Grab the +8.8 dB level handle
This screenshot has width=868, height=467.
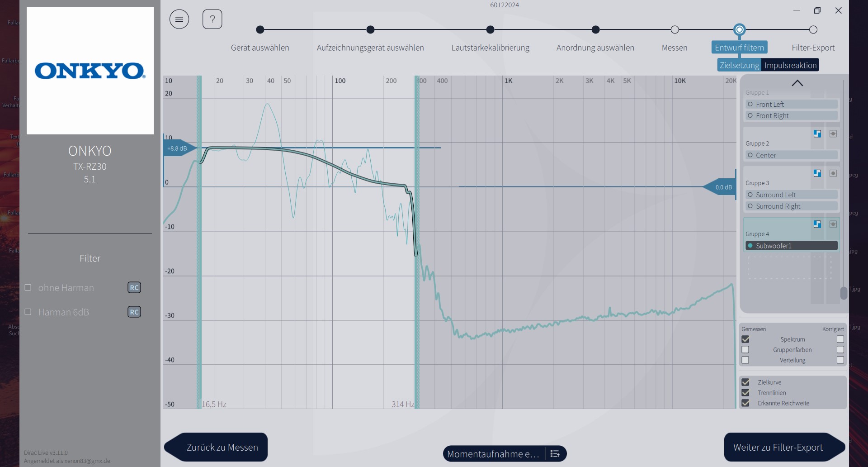click(x=180, y=148)
